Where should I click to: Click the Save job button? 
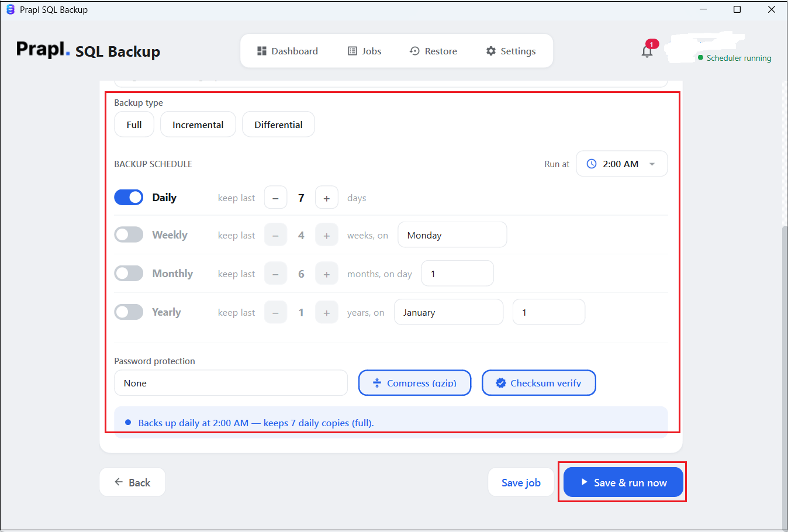coord(521,482)
